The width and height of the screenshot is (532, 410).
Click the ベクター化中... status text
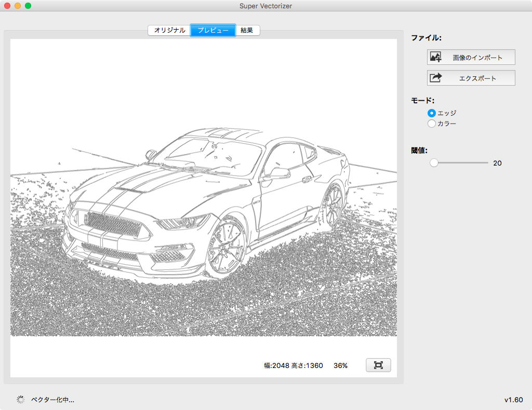tap(52, 400)
